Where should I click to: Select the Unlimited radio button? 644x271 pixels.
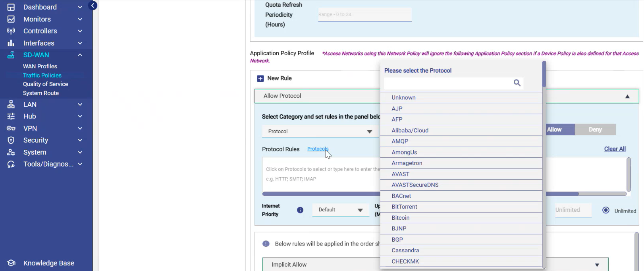click(606, 210)
